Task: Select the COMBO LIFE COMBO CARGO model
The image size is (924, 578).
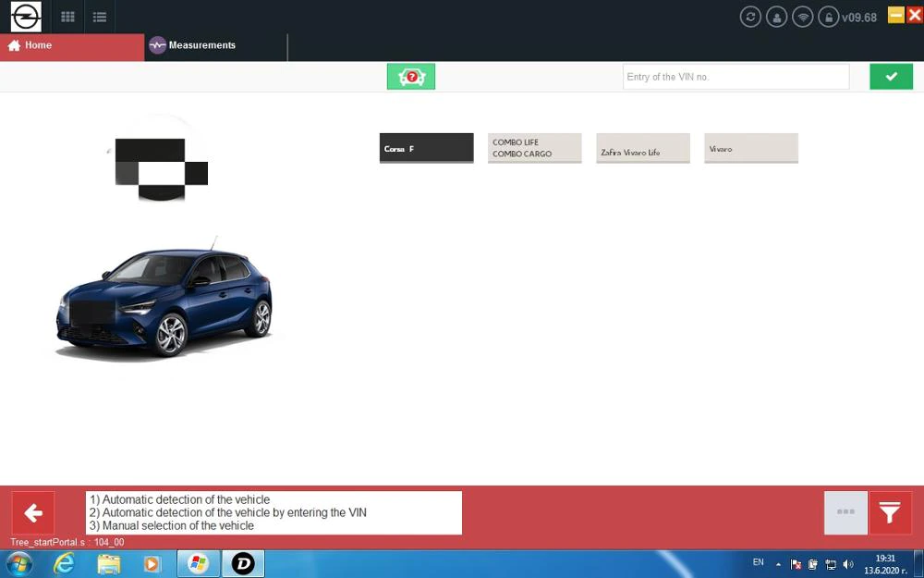Action: tap(534, 148)
